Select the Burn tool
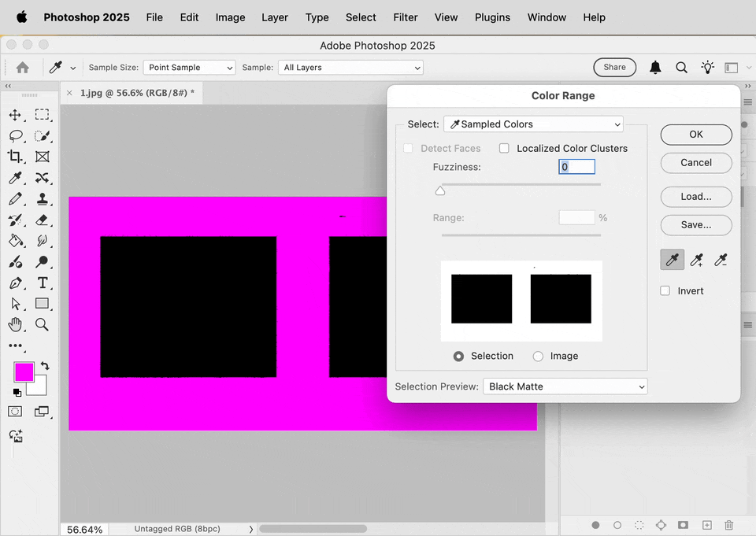The image size is (756, 536). (42, 262)
